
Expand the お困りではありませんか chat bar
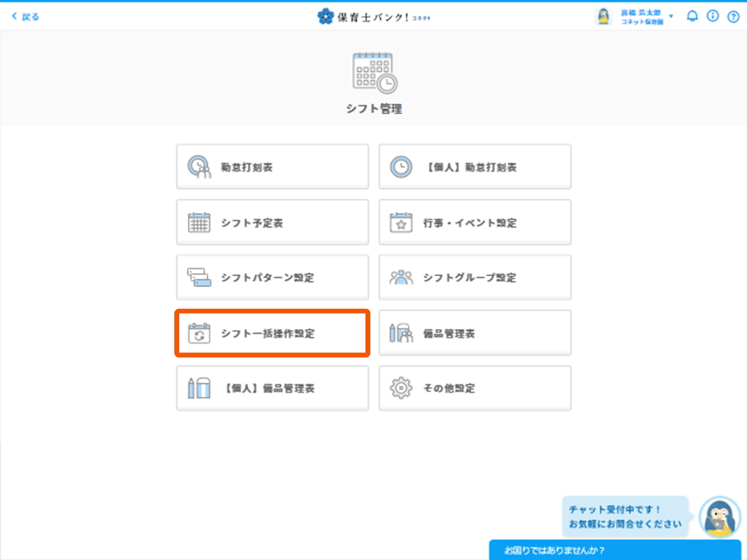tap(615, 550)
